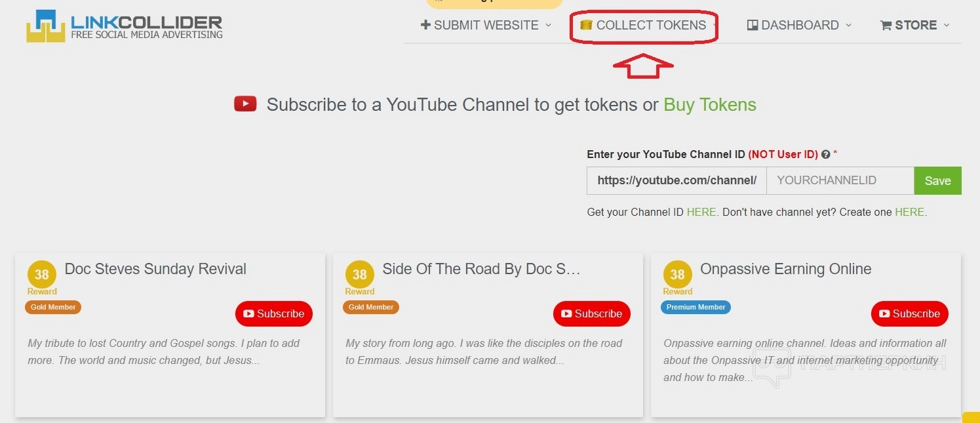Click the YOURCHANNELID input field
The image size is (980, 423).
840,180
